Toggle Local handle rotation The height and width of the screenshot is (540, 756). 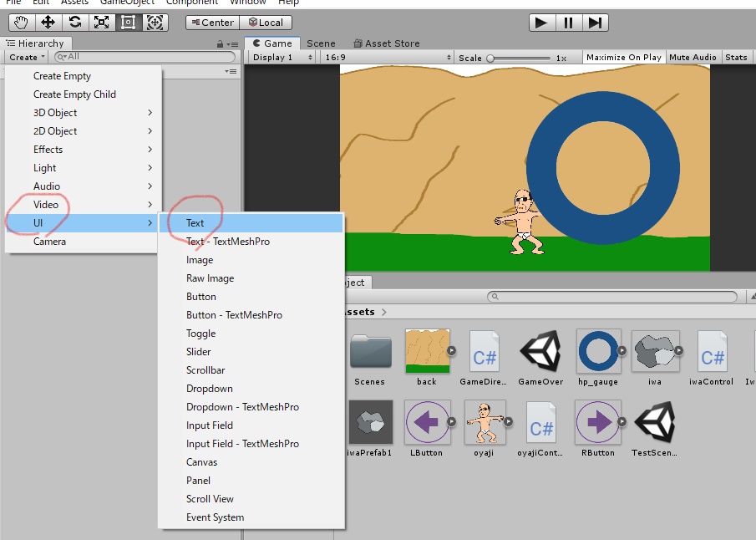(266, 23)
